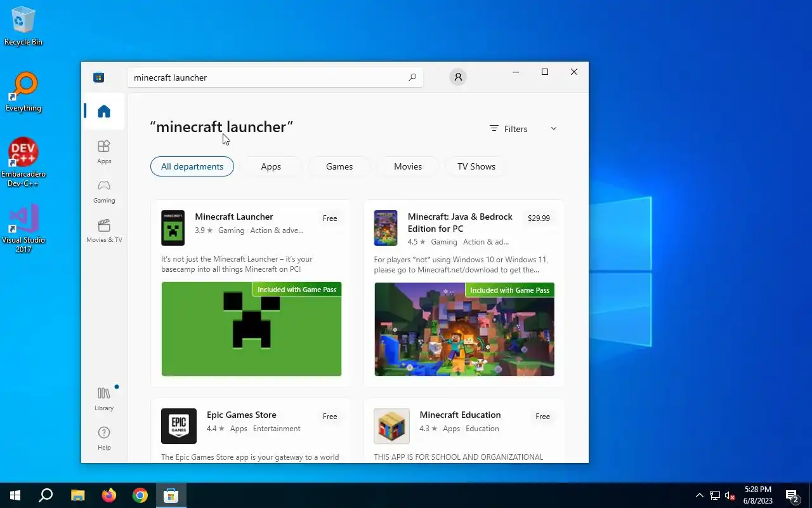Open the Recycle Bin desktop icon

pyautogui.click(x=23, y=27)
